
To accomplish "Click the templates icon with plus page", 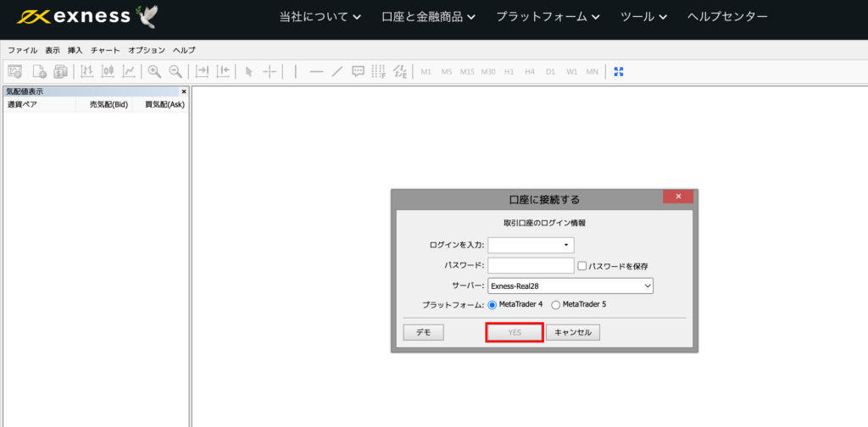I will click(39, 71).
